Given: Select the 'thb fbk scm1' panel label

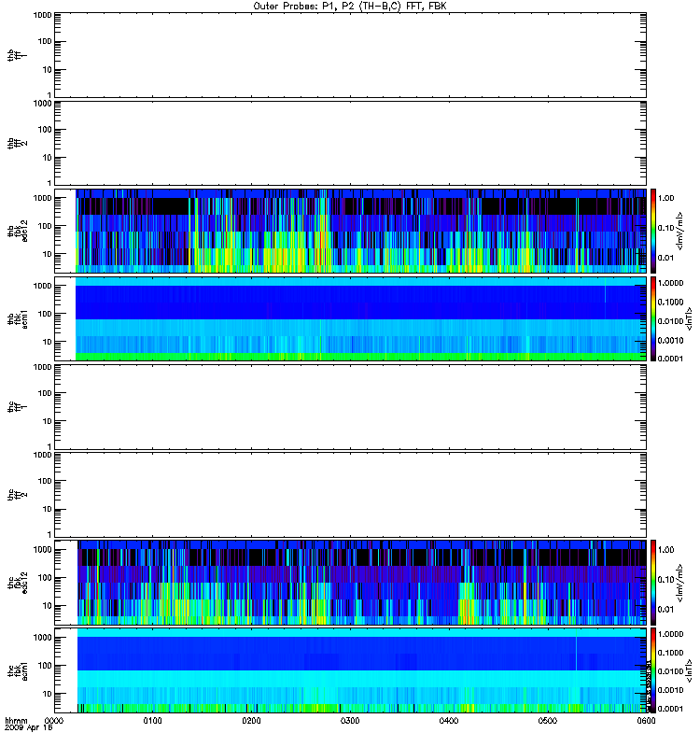Looking at the screenshot, I should [x=17, y=318].
